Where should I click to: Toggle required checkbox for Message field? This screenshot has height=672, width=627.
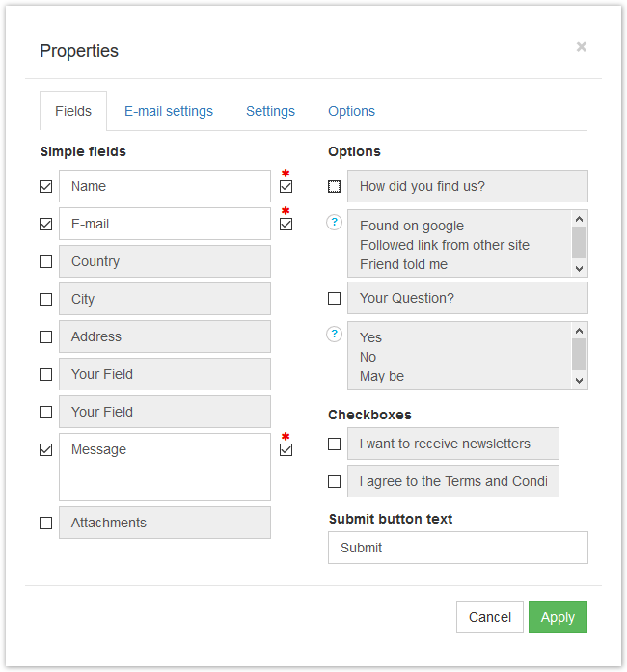[x=286, y=450]
